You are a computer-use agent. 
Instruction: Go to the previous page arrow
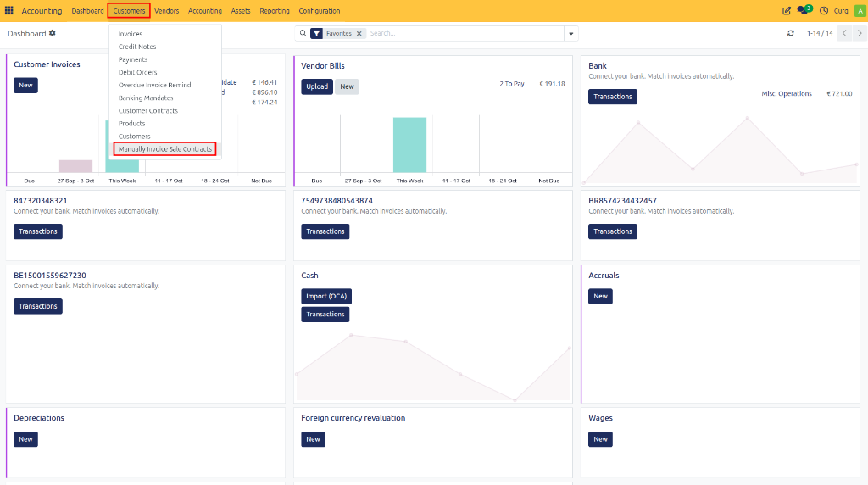pyautogui.click(x=844, y=33)
